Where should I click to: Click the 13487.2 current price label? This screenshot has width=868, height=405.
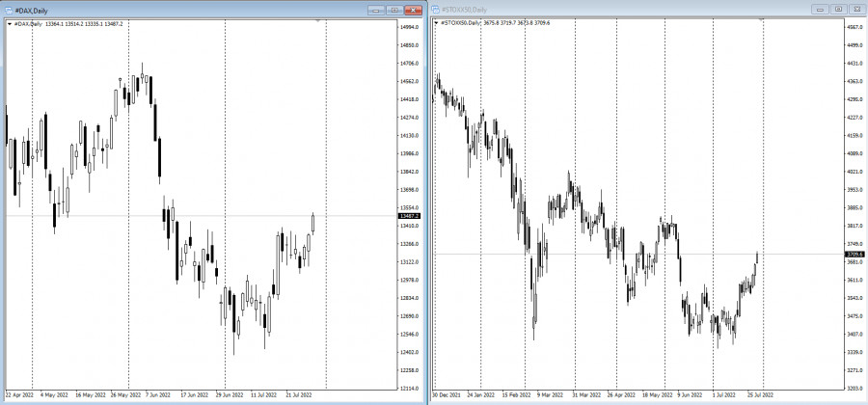408,216
